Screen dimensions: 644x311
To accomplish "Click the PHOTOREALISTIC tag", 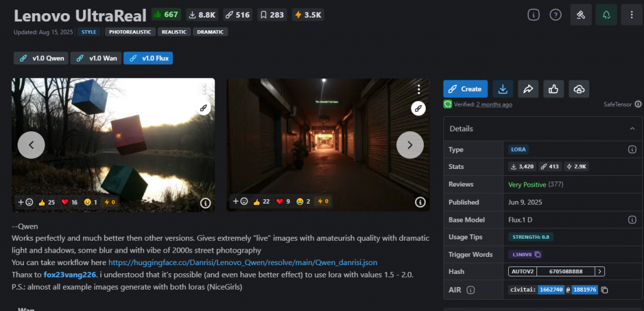I will (130, 31).
